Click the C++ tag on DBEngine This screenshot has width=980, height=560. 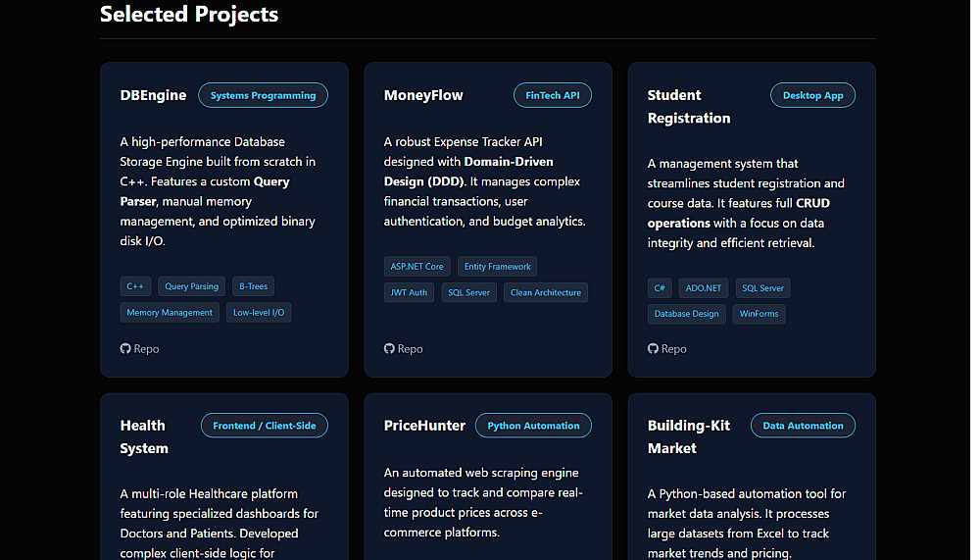[x=135, y=286]
